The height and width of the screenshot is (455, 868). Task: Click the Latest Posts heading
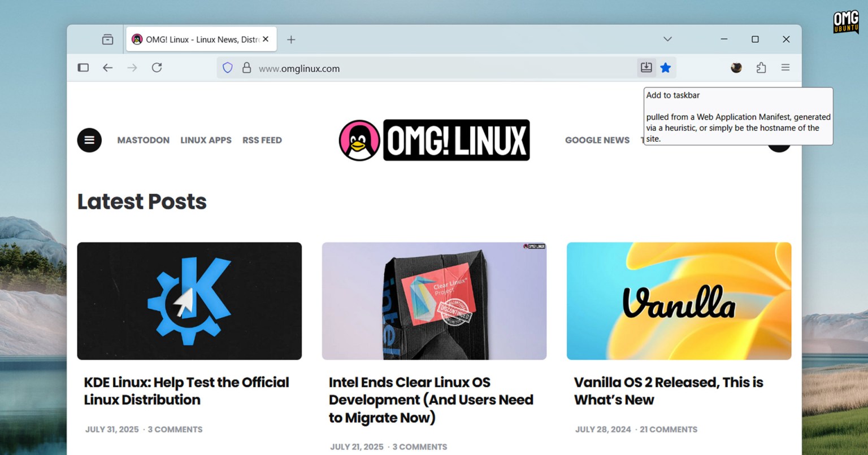click(142, 202)
